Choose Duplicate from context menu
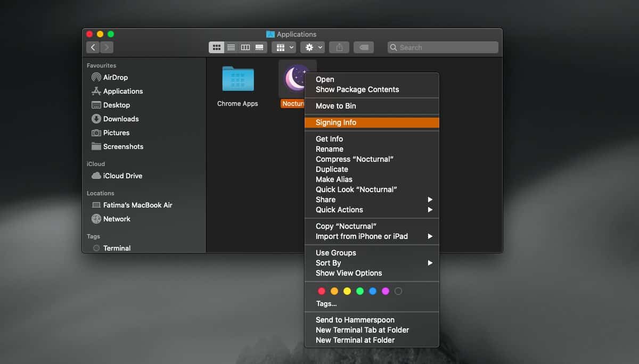The height and width of the screenshot is (364, 639). pos(372,169)
